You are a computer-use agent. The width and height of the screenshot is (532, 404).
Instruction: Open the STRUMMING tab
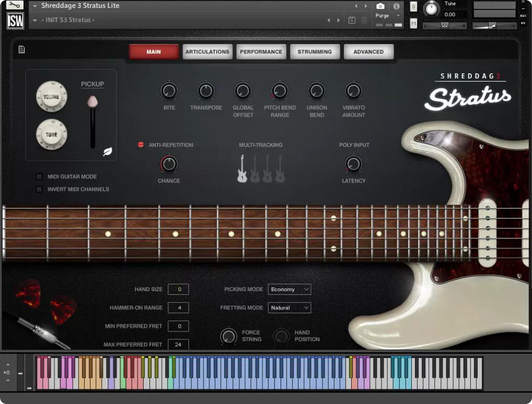coord(315,52)
